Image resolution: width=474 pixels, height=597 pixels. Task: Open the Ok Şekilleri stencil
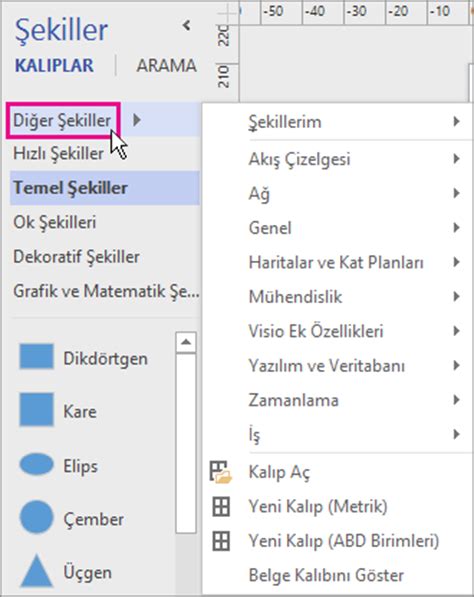coord(54,222)
